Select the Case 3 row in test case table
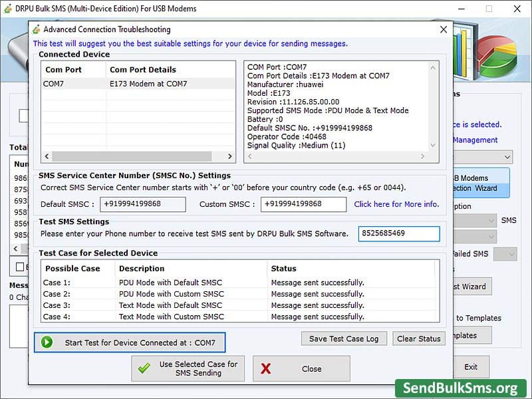The image size is (532, 399). 199,305
